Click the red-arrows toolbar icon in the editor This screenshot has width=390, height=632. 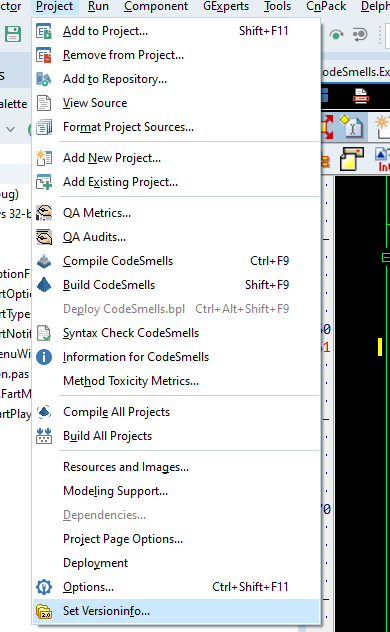[327, 127]
